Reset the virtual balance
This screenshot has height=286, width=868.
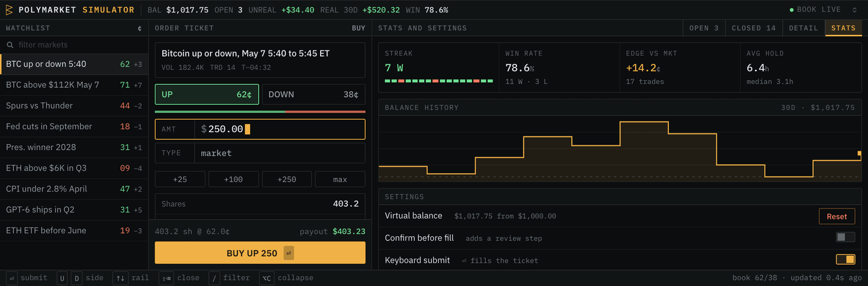pos(837,216)
